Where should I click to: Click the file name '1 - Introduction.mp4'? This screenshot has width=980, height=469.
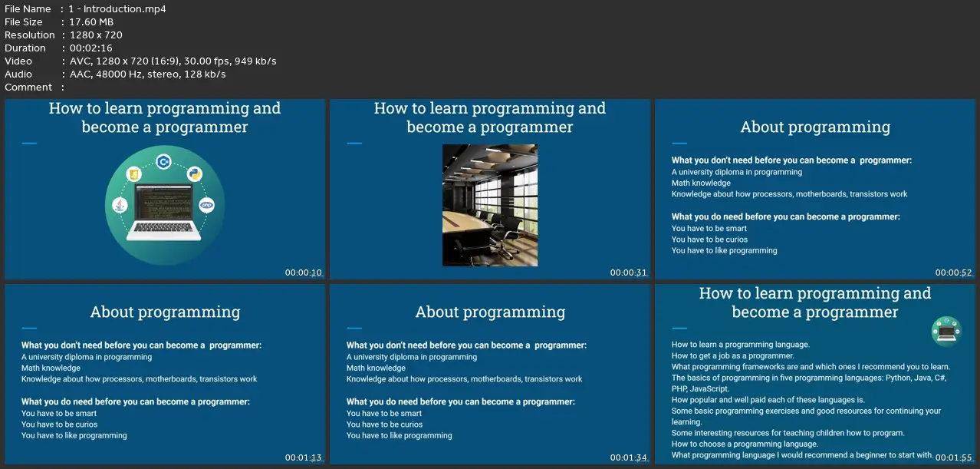tap(117, 9)
